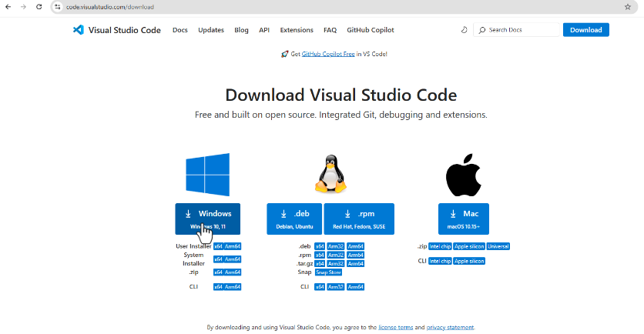Download the .deb Debian, Ubuntu package
The image size is (644, 334).
click(294, 219)
